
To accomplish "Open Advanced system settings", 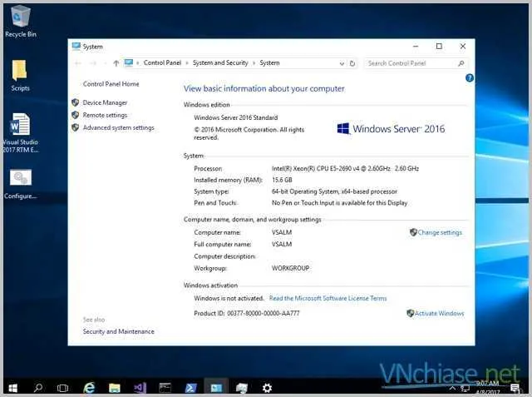I will point(118,127).
